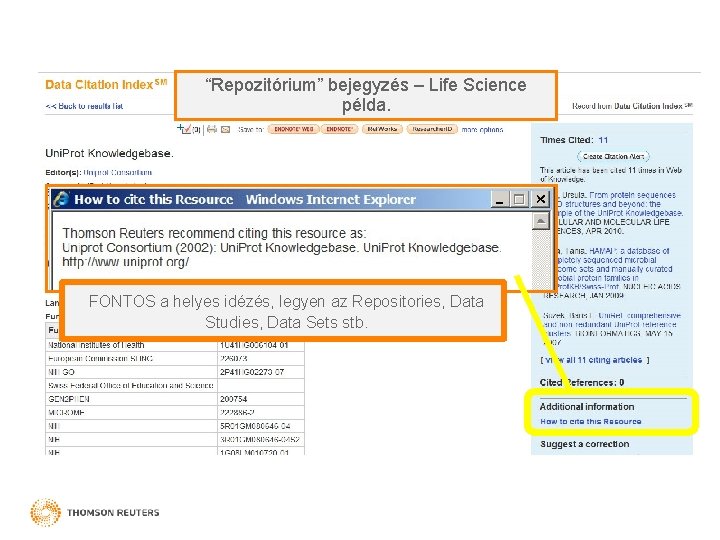Select grant number 2P41HG02273-07
Image resolution: width=720 pixels, height=540 pixels.
pyautogui.click(x=252, y=372)
